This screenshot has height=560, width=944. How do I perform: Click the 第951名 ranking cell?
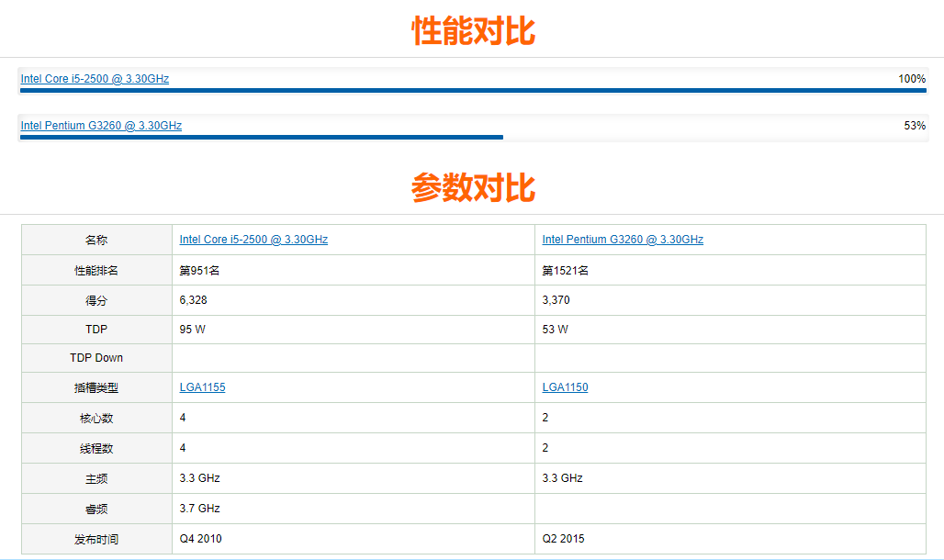click(x=199, y=271)
